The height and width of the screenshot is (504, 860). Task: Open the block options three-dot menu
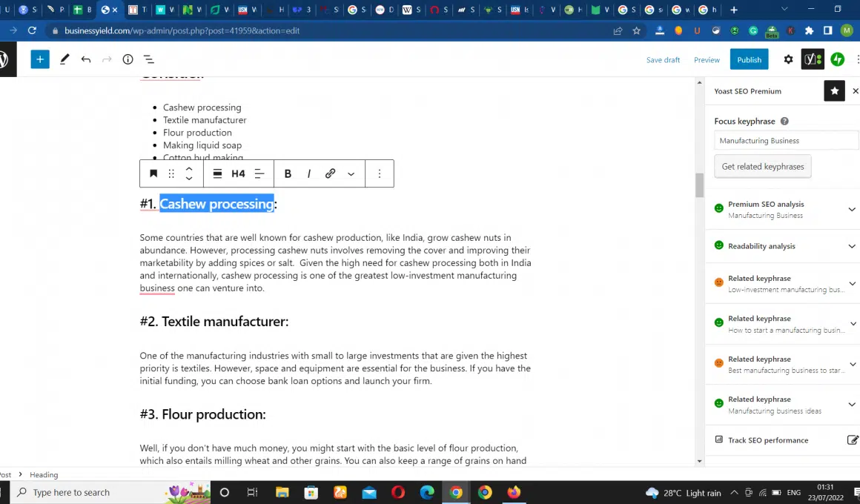(380, 173)
